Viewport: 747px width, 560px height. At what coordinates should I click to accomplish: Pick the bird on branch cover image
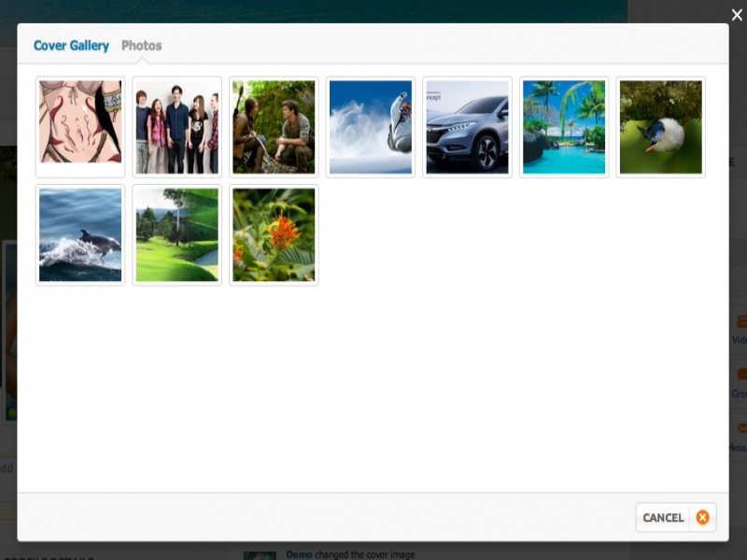(x=661, y=127)
